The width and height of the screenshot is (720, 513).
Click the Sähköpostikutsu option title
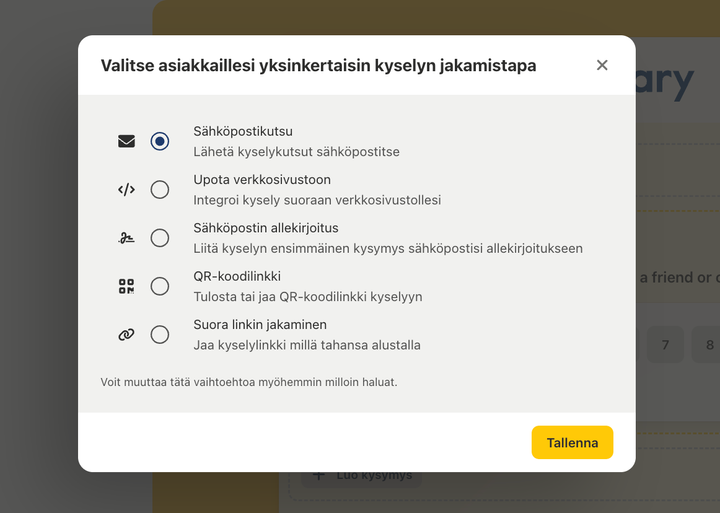coord(243,131)
